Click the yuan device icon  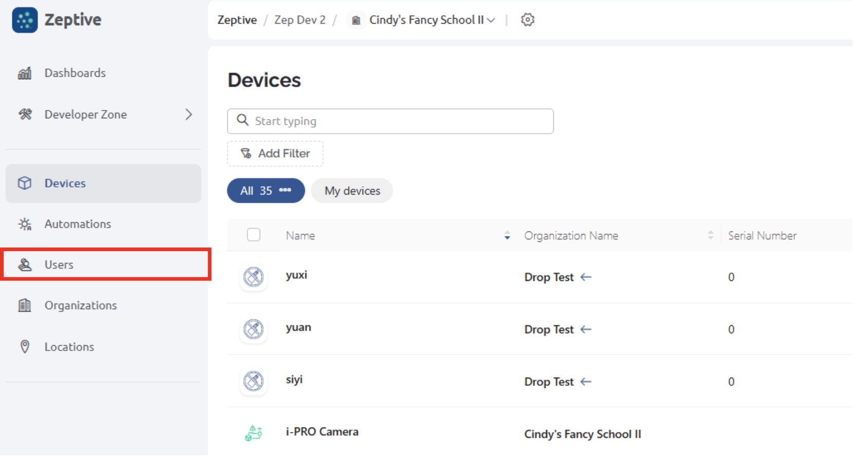254,329
